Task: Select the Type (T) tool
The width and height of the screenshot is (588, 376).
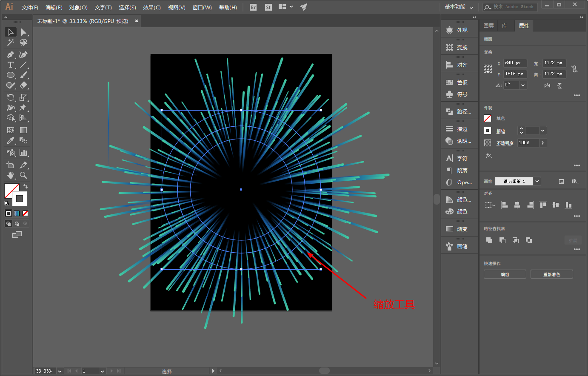Action: point(10,65)
